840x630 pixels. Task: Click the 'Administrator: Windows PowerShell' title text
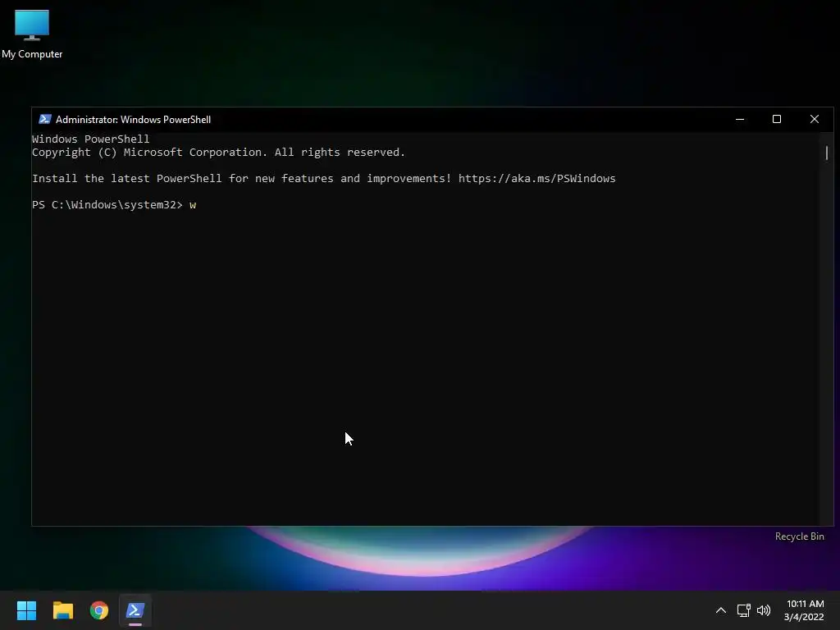click(133, 120)
